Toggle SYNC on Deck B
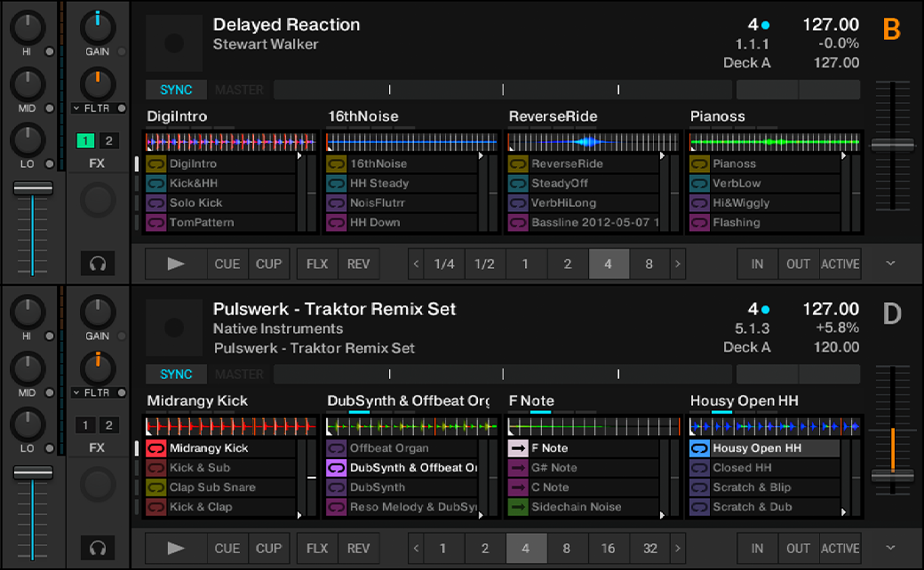924x570 pixels. point(176,90)
